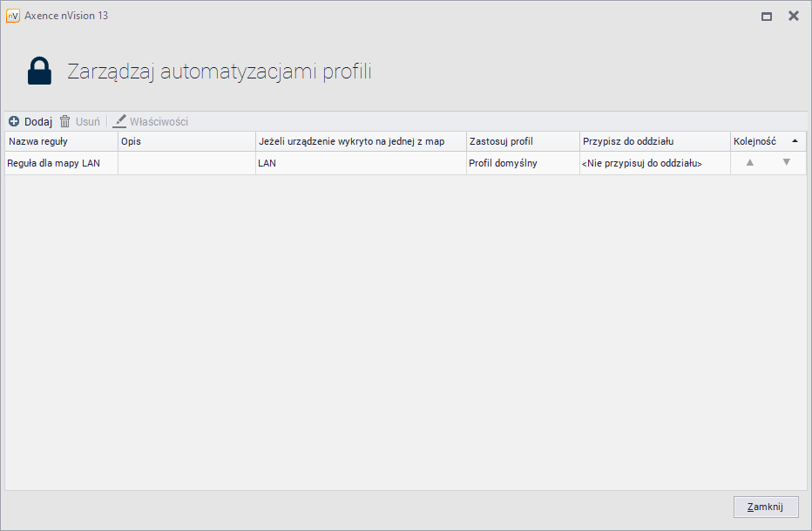Image resolution: width=812 pixels, height=531 pixels.
Task: Close the dialog with the X button
Action: pyautogui.click(x=793, y=16)
